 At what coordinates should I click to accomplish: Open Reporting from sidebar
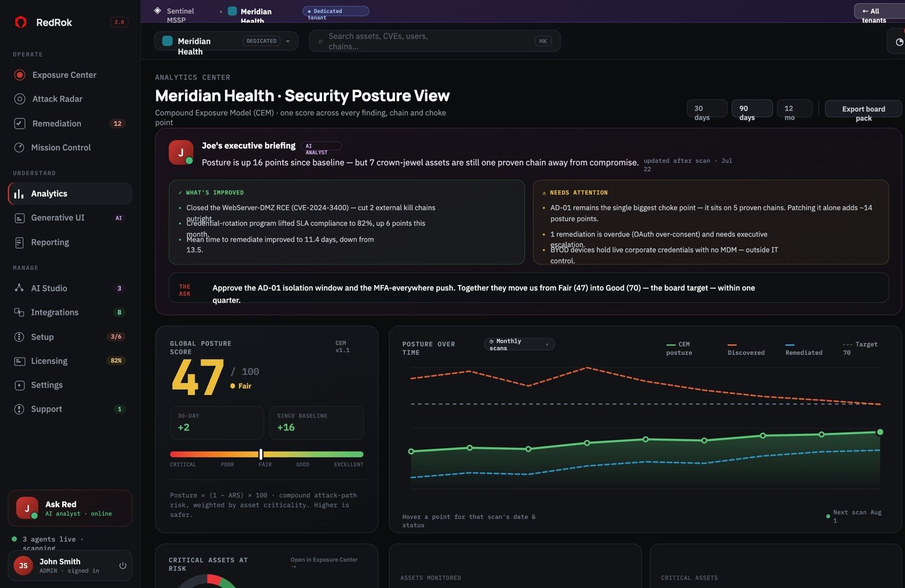[70, 242]
